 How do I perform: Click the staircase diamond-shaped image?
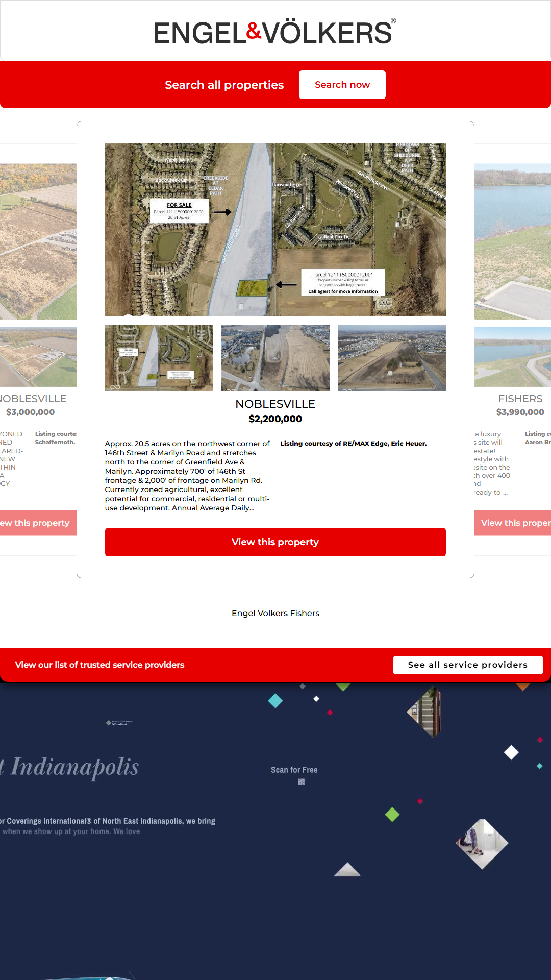pos(424,712)
